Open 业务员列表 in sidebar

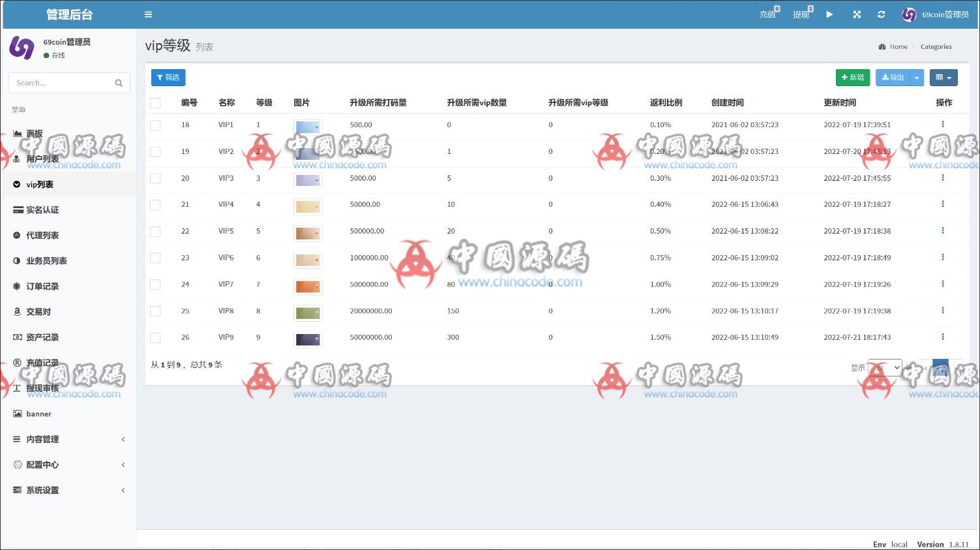pos(68,261)
